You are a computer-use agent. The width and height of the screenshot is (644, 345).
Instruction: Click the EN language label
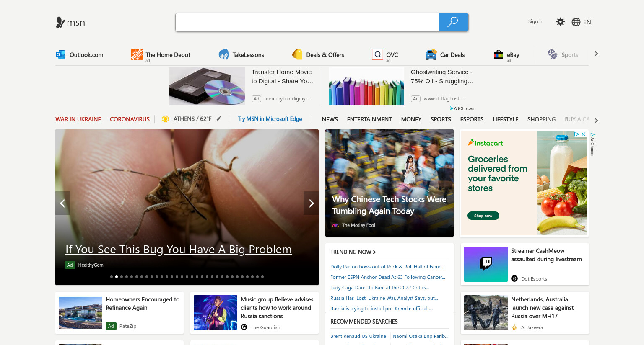[587, 22]
